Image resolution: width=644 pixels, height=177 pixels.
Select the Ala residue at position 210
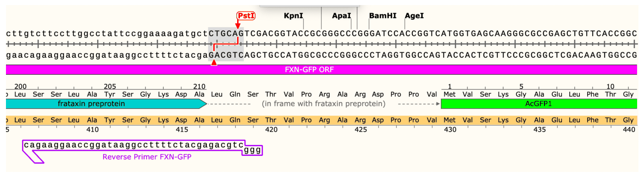pos(199,94)
